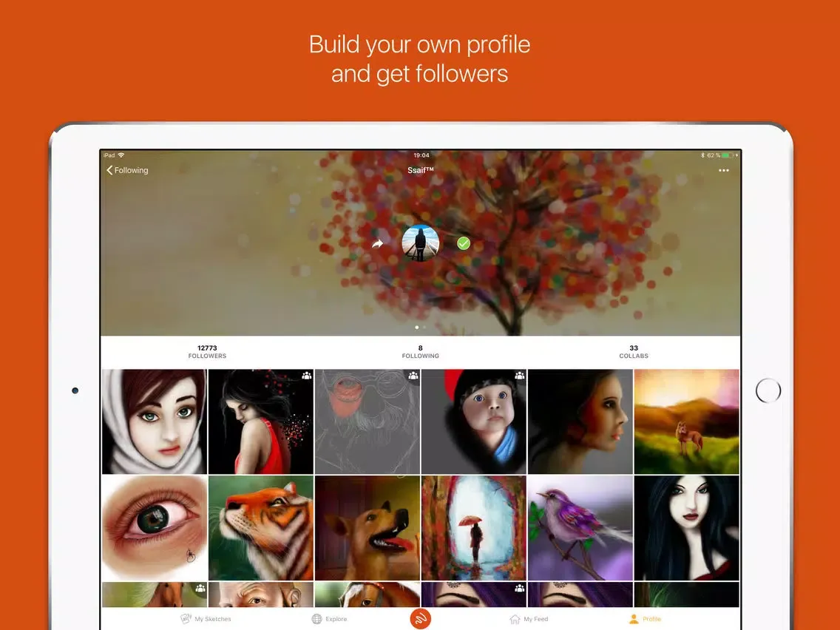Switch to the Explore tab
840x630 pixels.
(x=330, y=619)
